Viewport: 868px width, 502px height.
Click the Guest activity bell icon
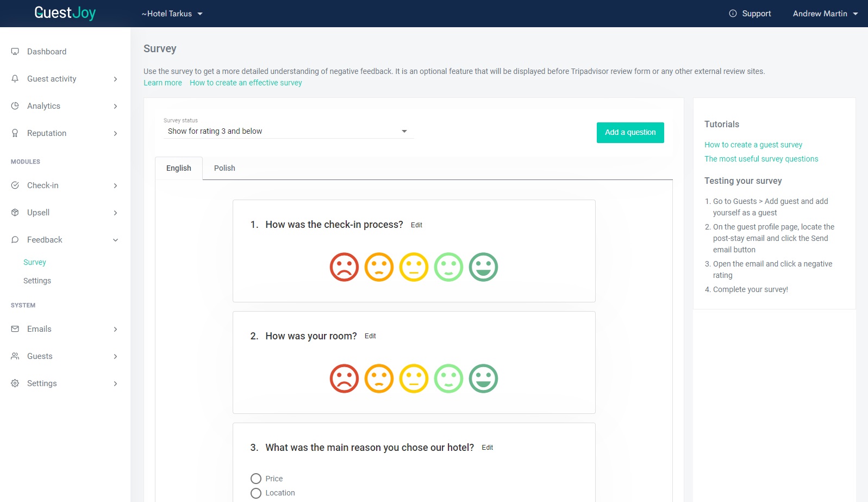click(x=15, y=79)
